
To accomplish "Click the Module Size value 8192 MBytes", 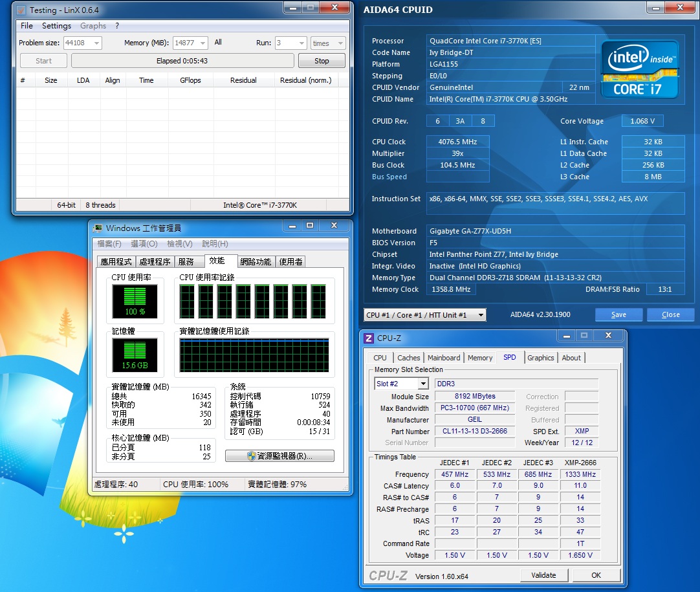I will pyautogui.click(x=475, y=397).
